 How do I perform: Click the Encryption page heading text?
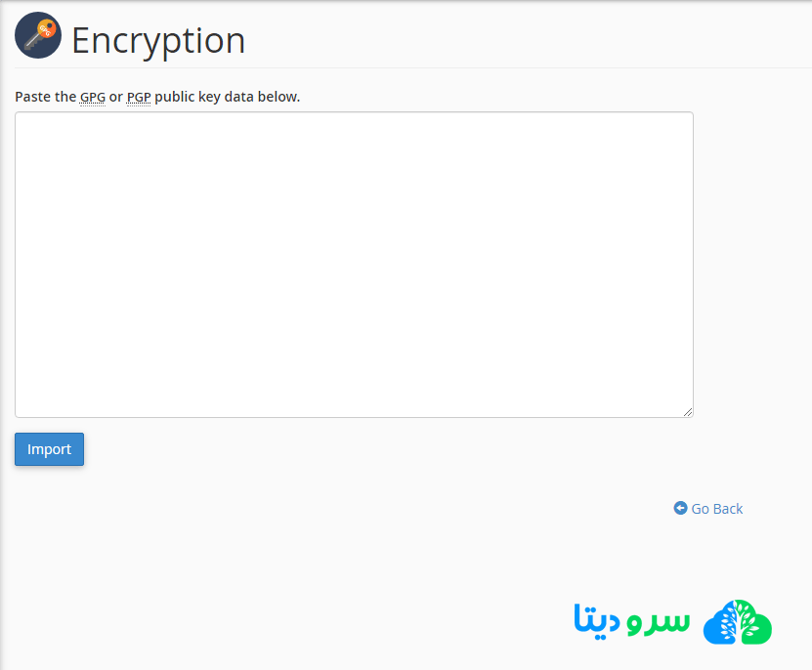(158, 41)
